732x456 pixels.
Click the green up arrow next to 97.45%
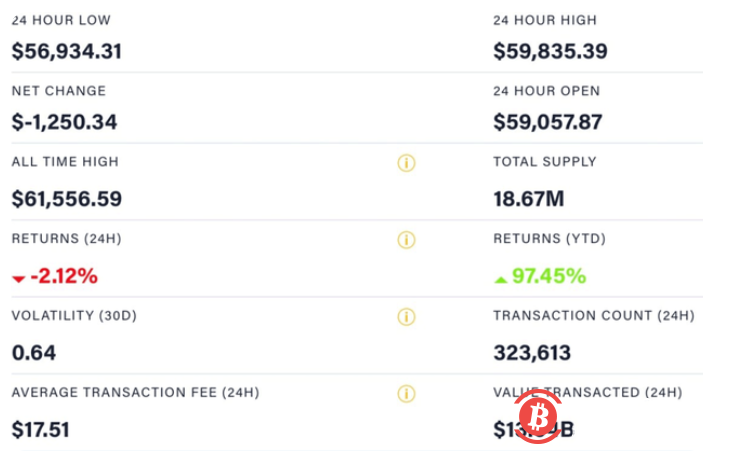(x=501, y=277)
